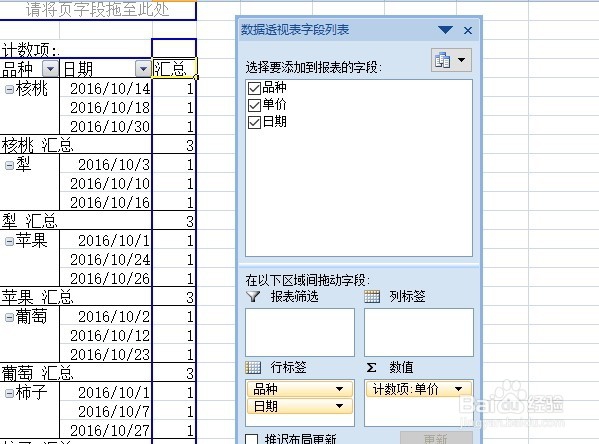
Task: Select date cell 2016/10/10
Action: [x=106, y=183]
